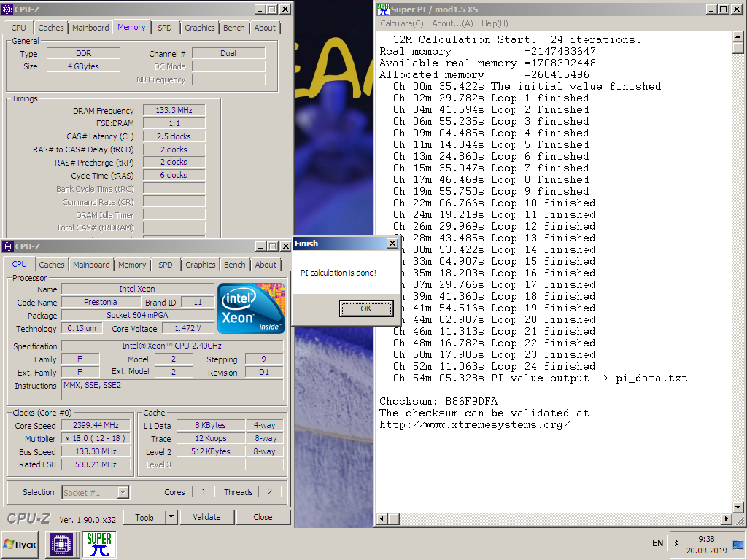Click the upper CPU-Z window title icon
The width and height of the screenshot is (747, 560).
click(7, 9)
